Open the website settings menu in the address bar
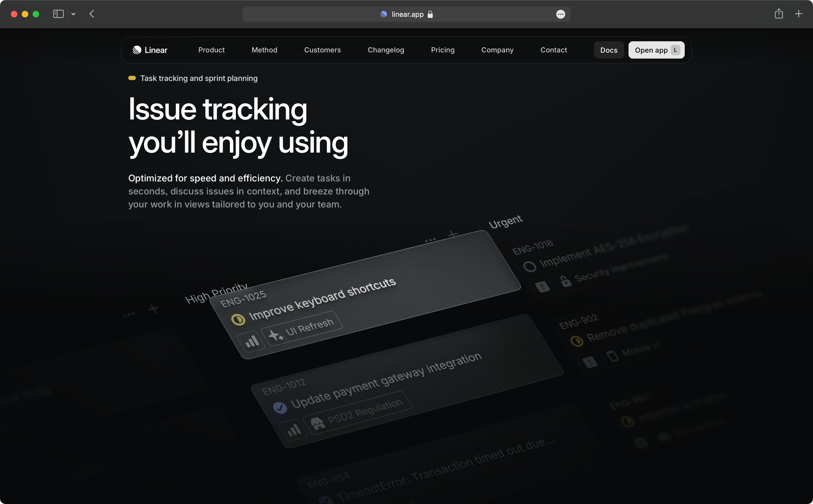This screenshot has width=813, height=504. (560, 14)
